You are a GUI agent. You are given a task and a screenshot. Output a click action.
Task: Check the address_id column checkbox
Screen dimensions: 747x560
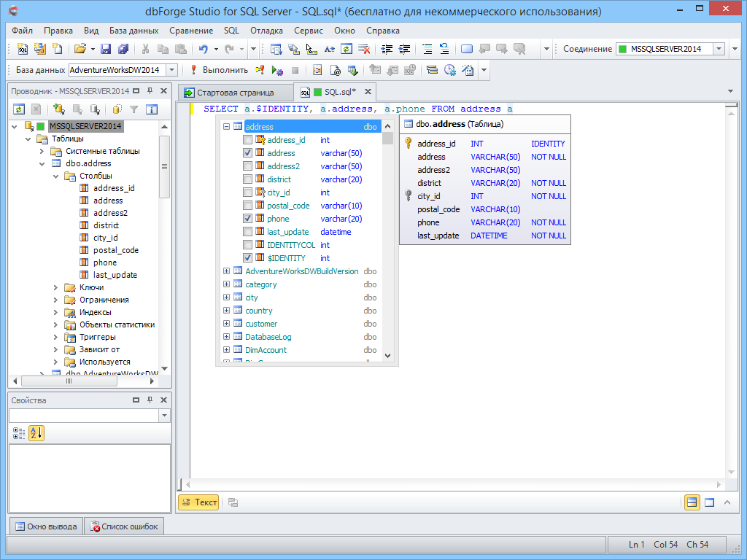[248, 140]
